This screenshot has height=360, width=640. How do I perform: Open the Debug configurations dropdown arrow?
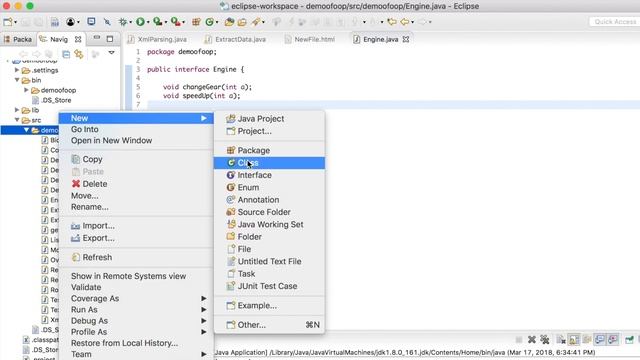(131, 22)
